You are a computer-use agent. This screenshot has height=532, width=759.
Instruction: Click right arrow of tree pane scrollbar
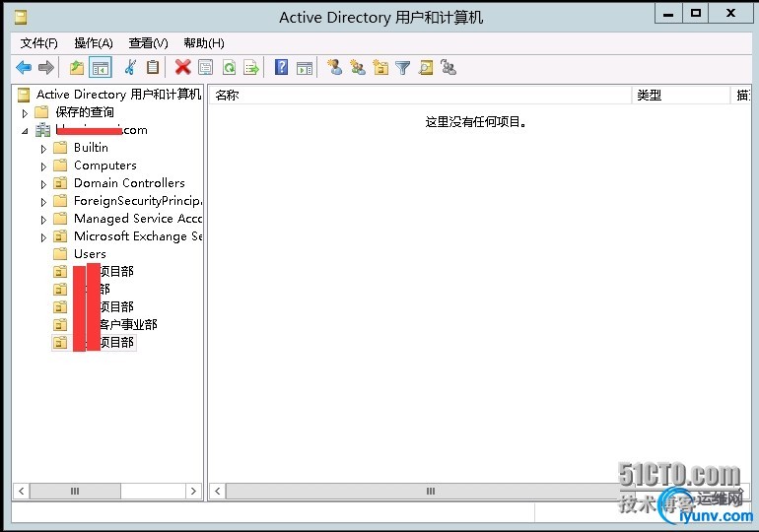193,491
